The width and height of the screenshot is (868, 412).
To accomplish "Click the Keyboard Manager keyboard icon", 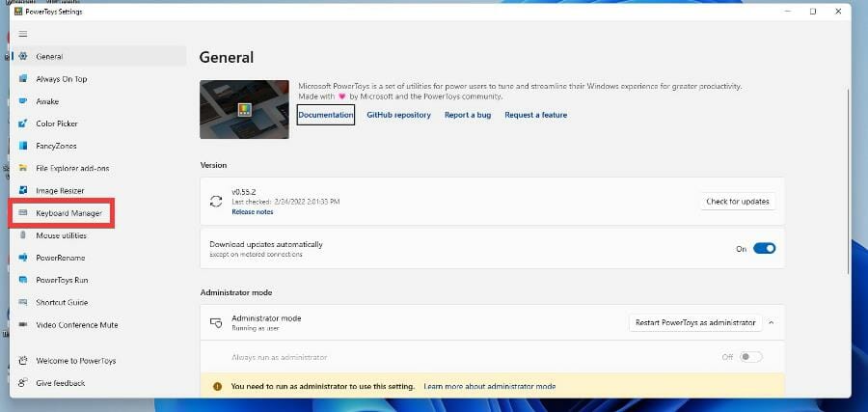I will coord(23,212).
